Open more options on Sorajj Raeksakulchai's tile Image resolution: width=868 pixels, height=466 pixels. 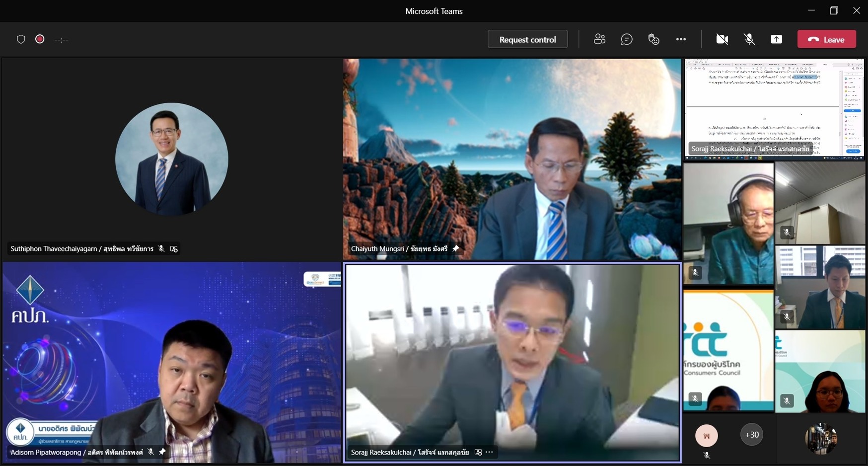pyautogui.click(x=490, y=452)
